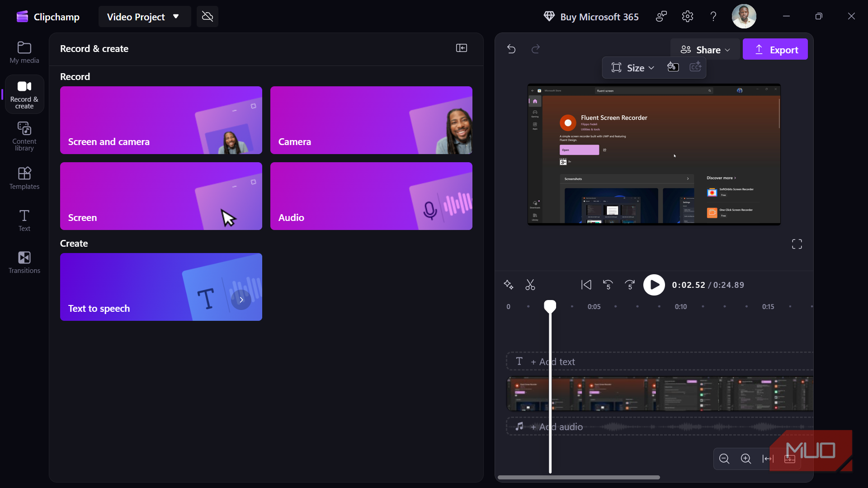This screenshot has height=488, width=868.
Task: Skip to the start of the video
Action: click(x=586, y=285)
